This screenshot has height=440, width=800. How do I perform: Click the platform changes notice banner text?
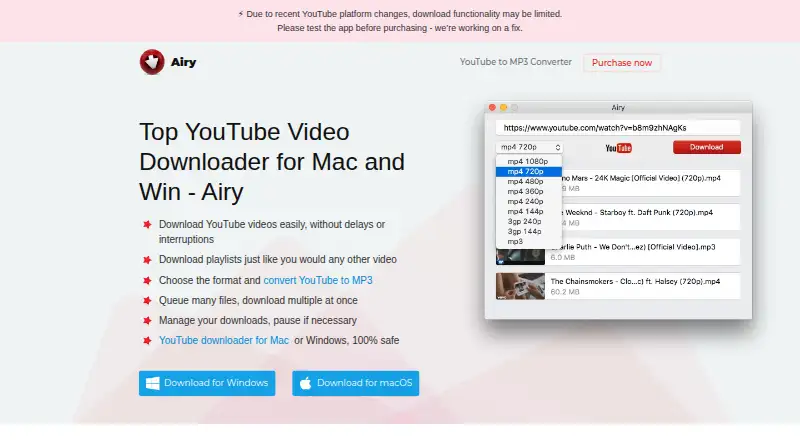point(400,21)
